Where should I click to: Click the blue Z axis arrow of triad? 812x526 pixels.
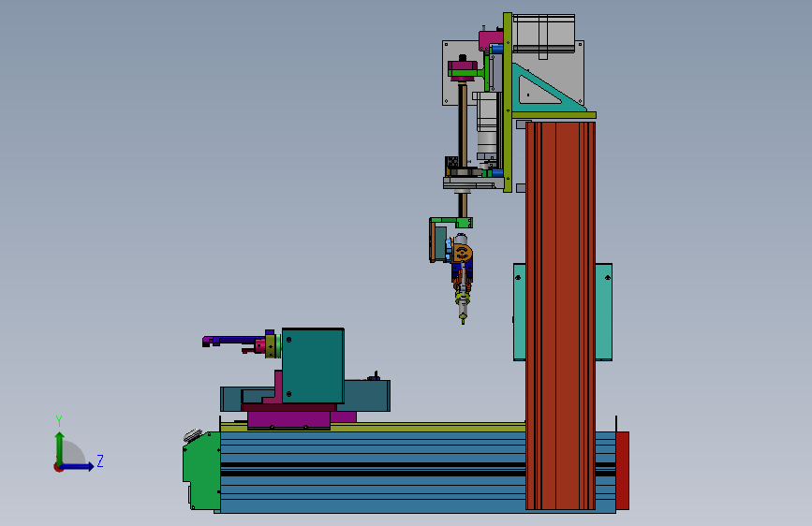(x=78, y=466)
